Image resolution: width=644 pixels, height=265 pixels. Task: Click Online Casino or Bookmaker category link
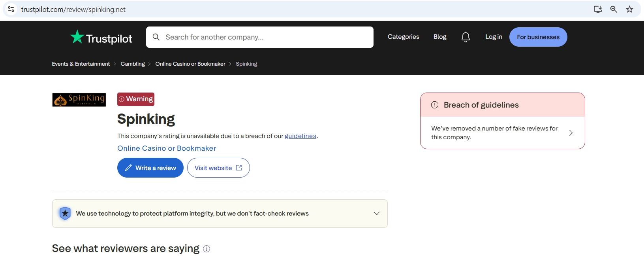click(x=167, y=148)
